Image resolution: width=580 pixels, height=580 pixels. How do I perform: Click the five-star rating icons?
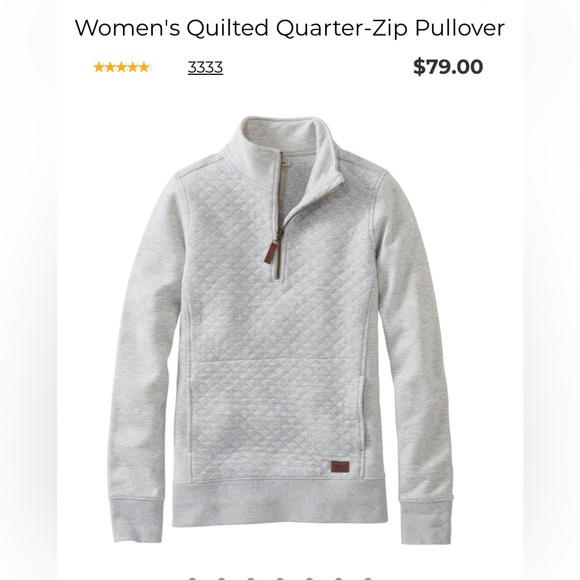pyautogui.click(x=122, y=67)
